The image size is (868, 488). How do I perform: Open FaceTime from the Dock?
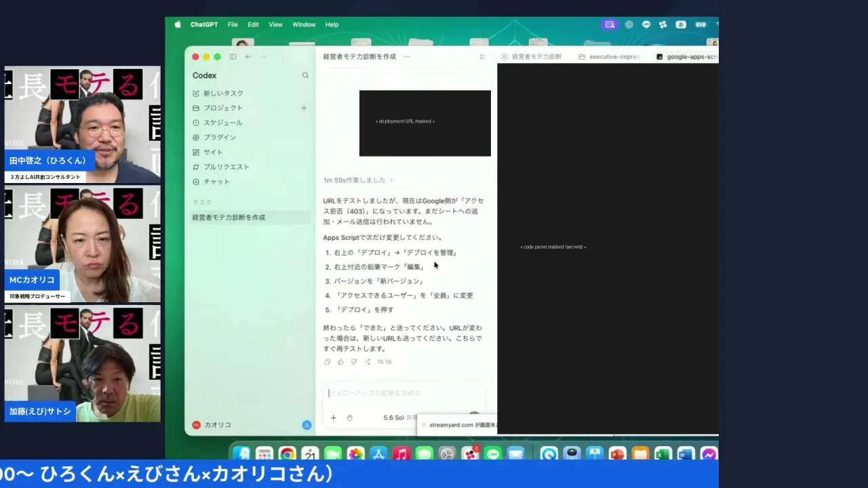333,453
